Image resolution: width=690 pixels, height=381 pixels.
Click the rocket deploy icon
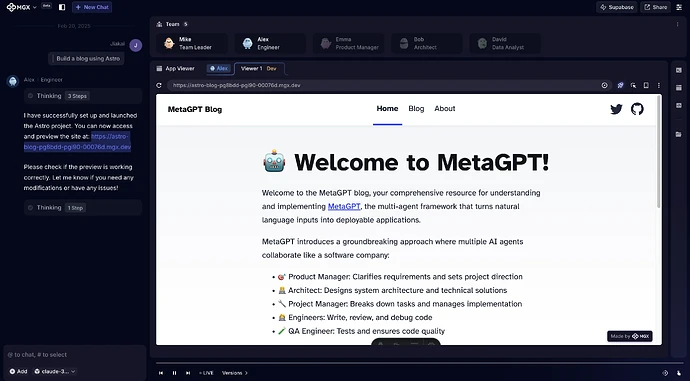tap(620, 85)
